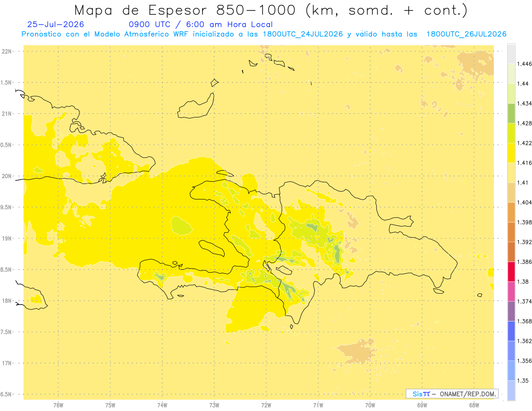This screenshot has width=532, height=411.
Task: Pick the pale yellow swatch between 1.41 and 1.416
Action: pyautogui.click(x=511, y=172)
